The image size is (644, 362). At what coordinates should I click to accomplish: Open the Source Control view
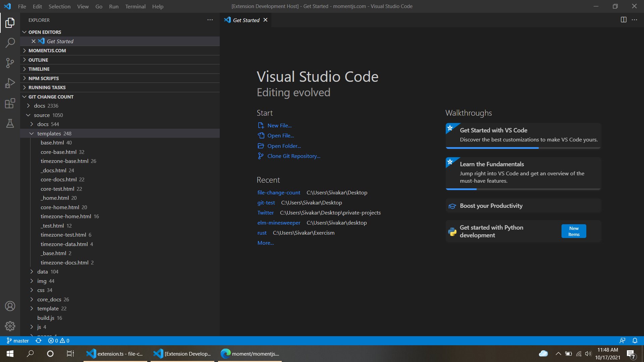coord(10,63)
